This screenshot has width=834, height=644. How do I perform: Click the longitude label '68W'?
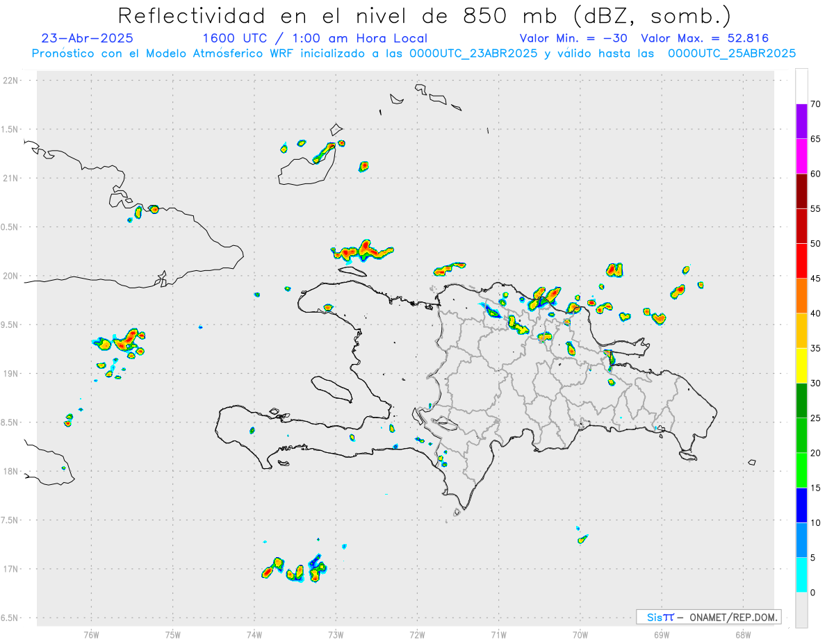tap(743, 635)
